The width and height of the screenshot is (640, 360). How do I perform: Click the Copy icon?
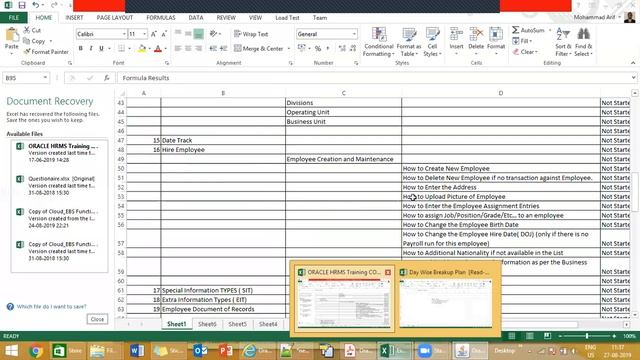coord(27,41)
